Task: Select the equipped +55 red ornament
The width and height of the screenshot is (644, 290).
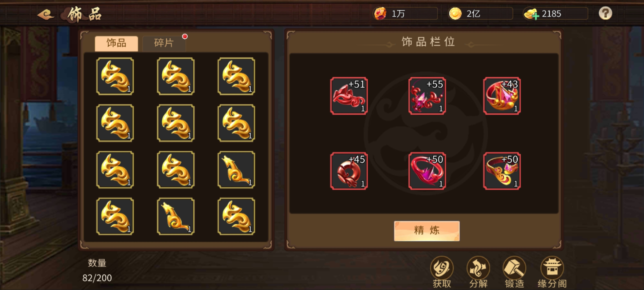Action: click(x=427, y=96)
